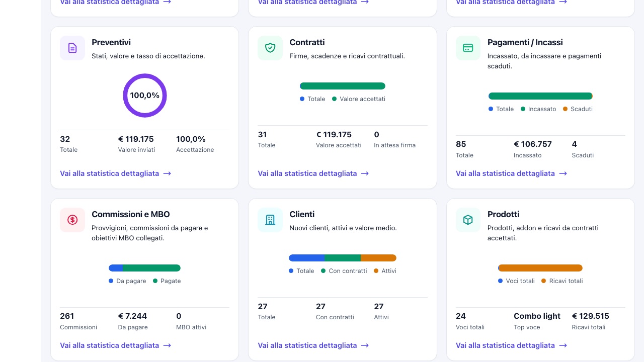Click the "85" Totale value in Pagamenti
Viewport: 644px width, 362px height.
pos(461,144)
